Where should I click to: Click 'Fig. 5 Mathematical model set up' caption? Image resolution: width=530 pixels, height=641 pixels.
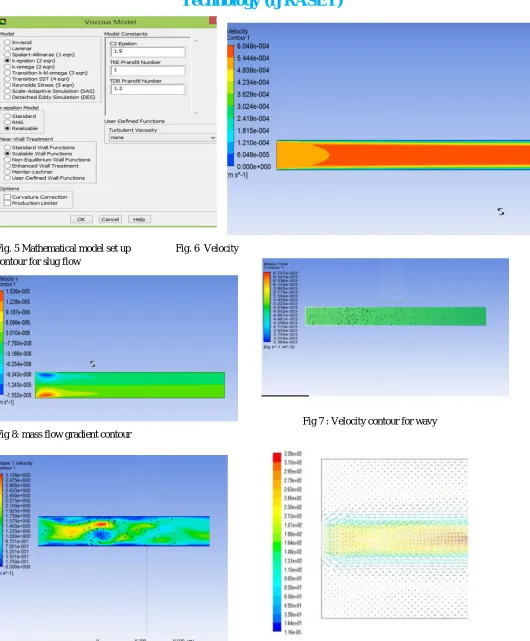tap(64, 249)
